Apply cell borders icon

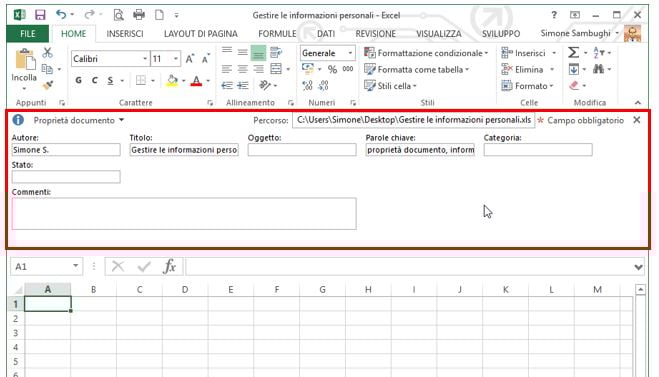click(x=141, y=80)
